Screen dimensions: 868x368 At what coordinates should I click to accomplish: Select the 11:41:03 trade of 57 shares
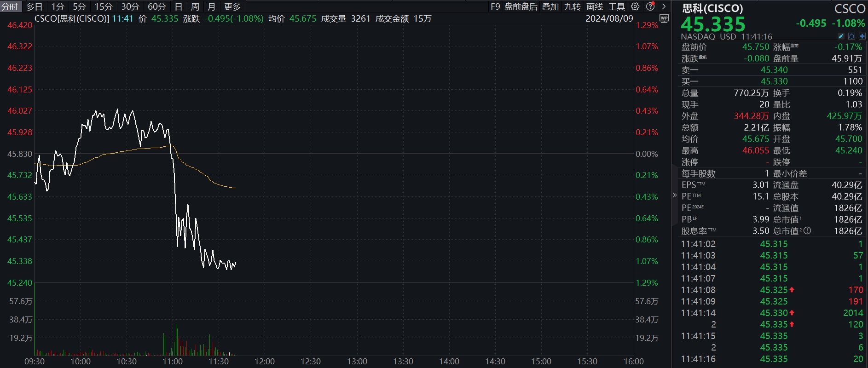772,255
